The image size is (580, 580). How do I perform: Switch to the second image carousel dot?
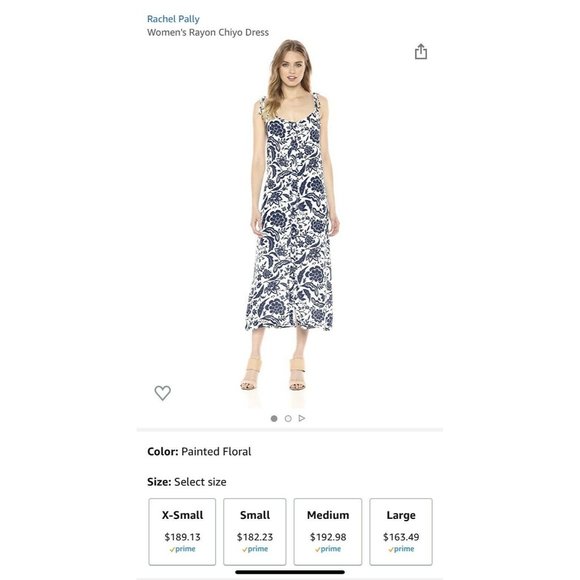[288, 418]
